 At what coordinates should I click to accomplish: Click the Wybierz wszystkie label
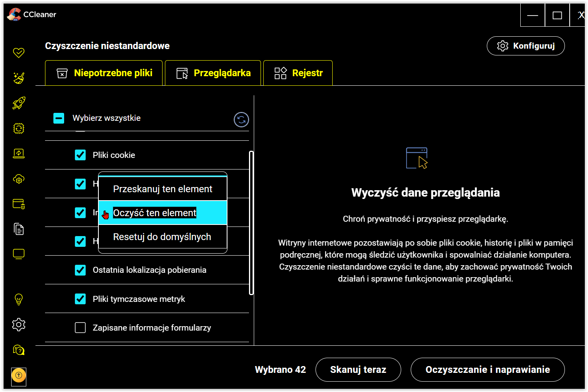click(106, 118)
